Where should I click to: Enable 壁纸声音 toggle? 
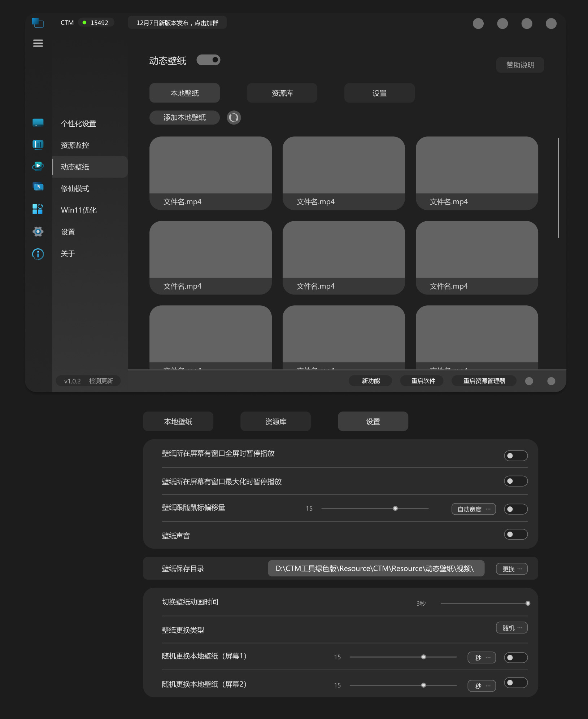point(515,534)
